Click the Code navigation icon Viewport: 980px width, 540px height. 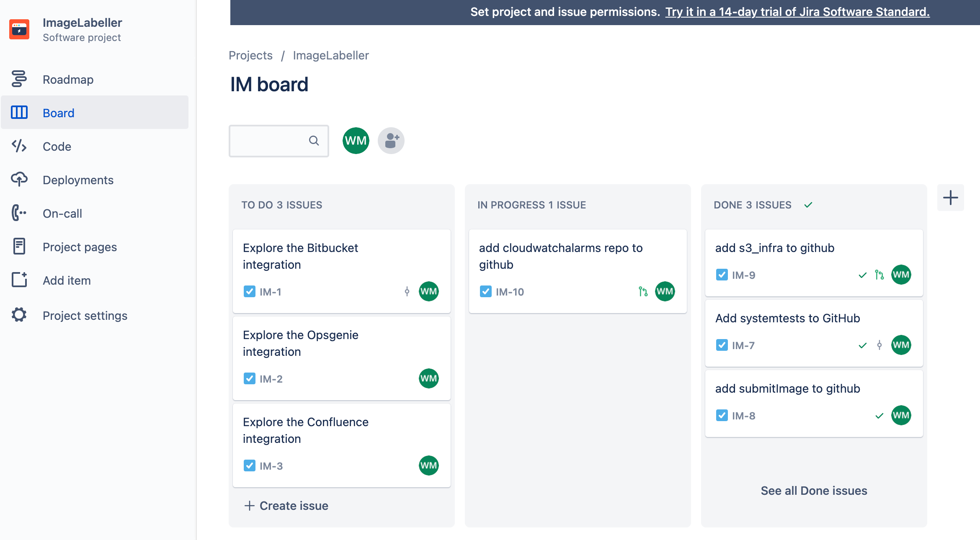pyautogui.click(x=19, y=146)
